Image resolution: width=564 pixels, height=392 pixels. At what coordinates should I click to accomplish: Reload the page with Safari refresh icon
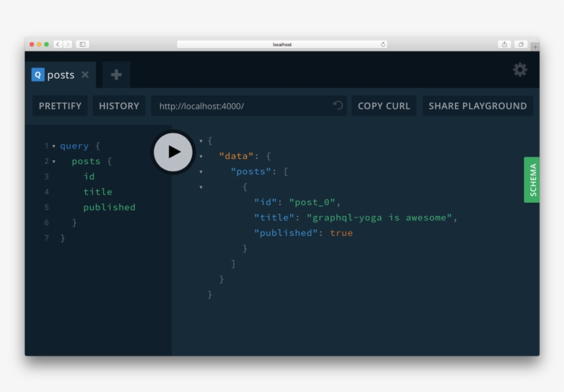(382, 44)
